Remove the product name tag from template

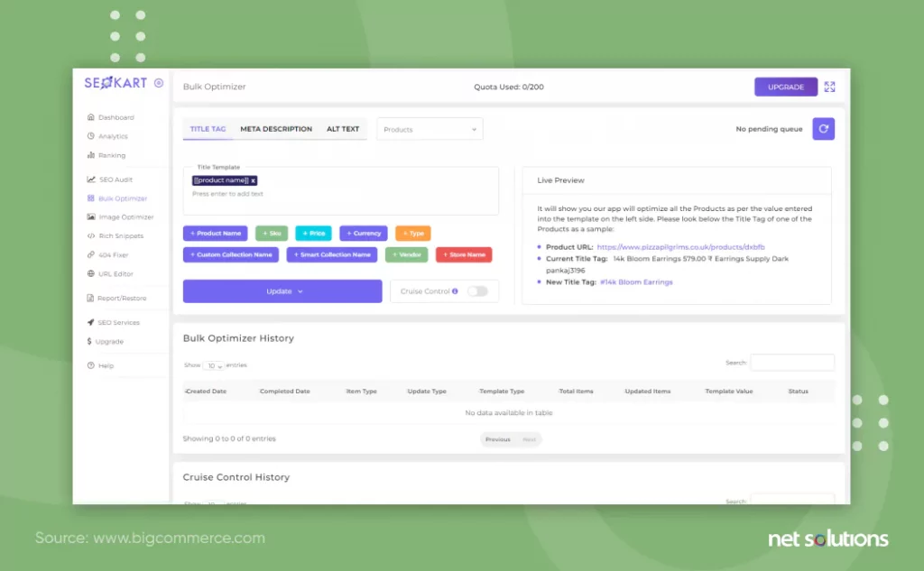(x=254, y=180)
